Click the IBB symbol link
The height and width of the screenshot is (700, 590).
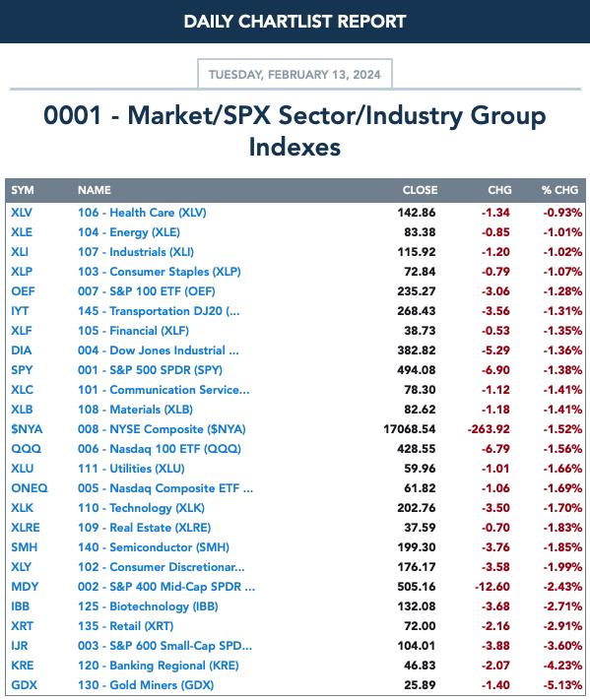[20, 606]
